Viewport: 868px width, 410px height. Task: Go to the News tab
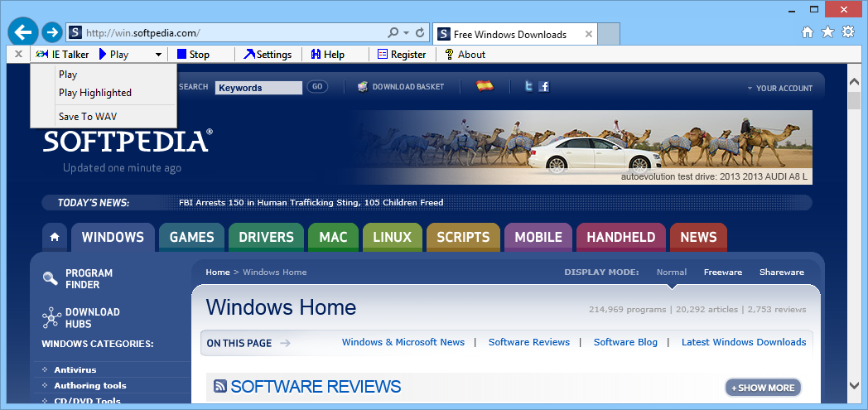(x=698, y=238)
